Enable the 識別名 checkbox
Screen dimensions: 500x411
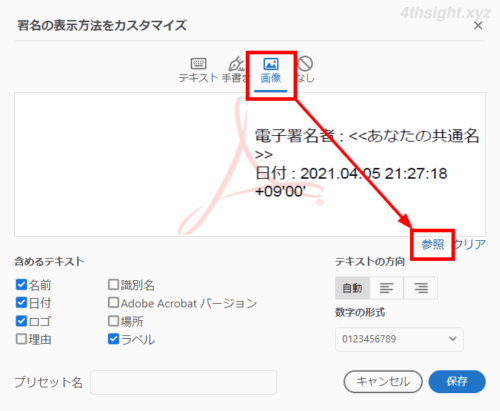pos(114,285)
